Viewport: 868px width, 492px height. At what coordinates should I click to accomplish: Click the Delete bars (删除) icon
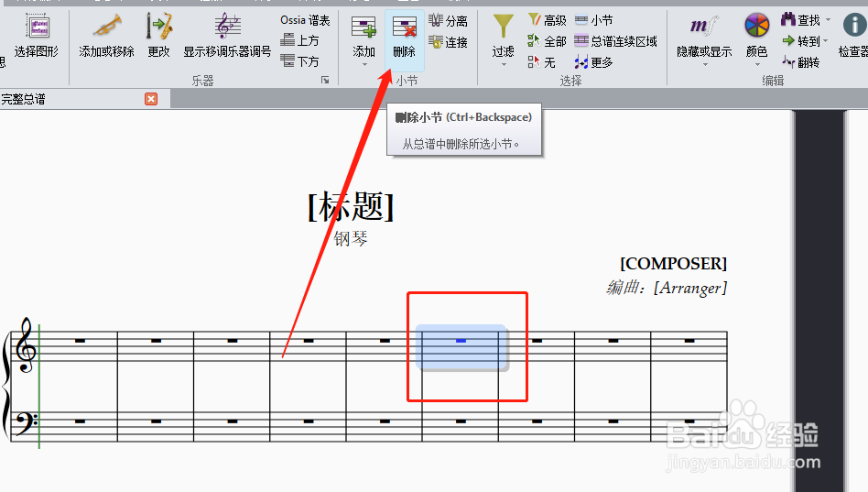[404, 27]
